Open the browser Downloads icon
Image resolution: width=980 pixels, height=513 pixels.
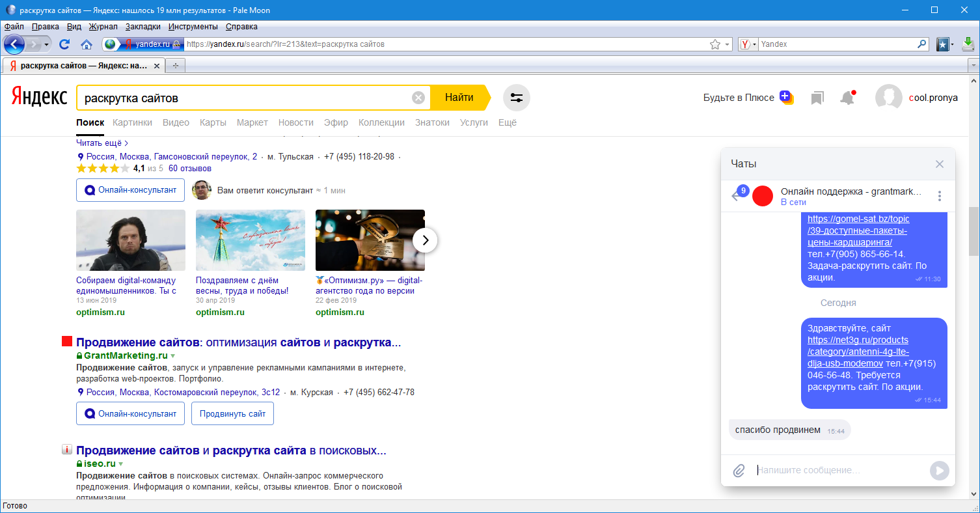coord(968,44)
